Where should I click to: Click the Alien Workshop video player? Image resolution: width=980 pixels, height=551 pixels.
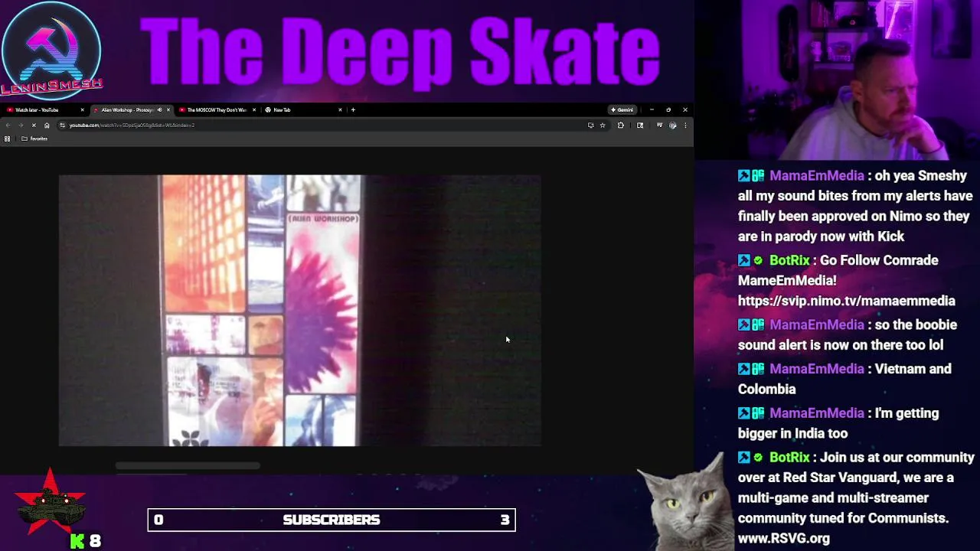pos(300,310)
